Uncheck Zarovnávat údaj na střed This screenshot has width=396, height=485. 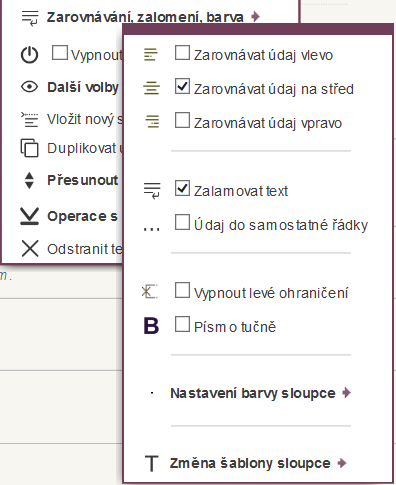coord(182,86)
